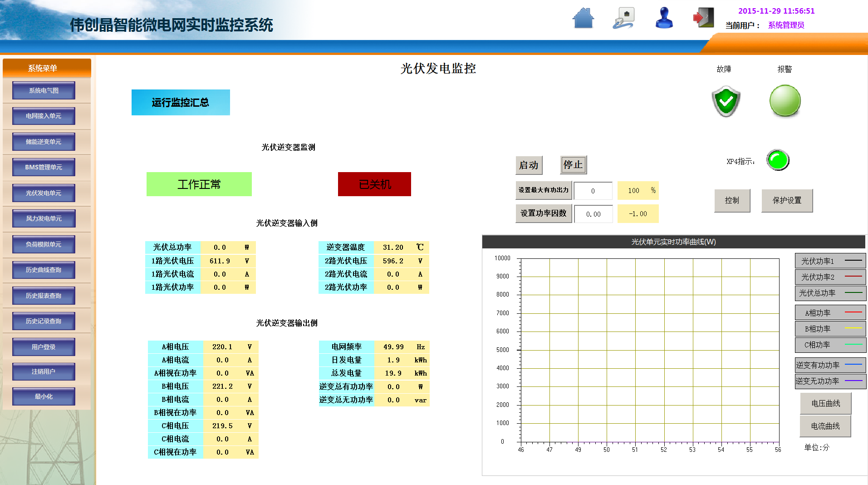Select 光伏发电单元 in the sidebar
This screenshot has height=485, width=868.
[44, 193]
